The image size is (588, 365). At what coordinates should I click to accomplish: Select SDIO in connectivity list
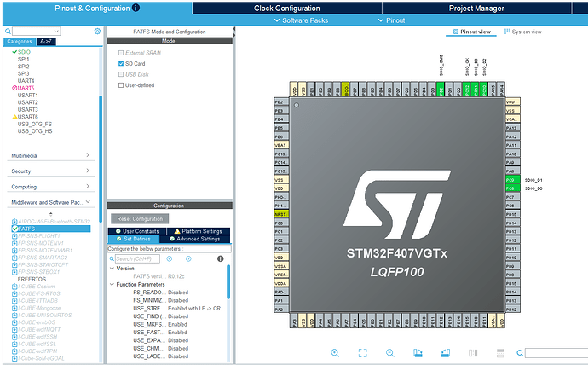click(x=24, y=52)
